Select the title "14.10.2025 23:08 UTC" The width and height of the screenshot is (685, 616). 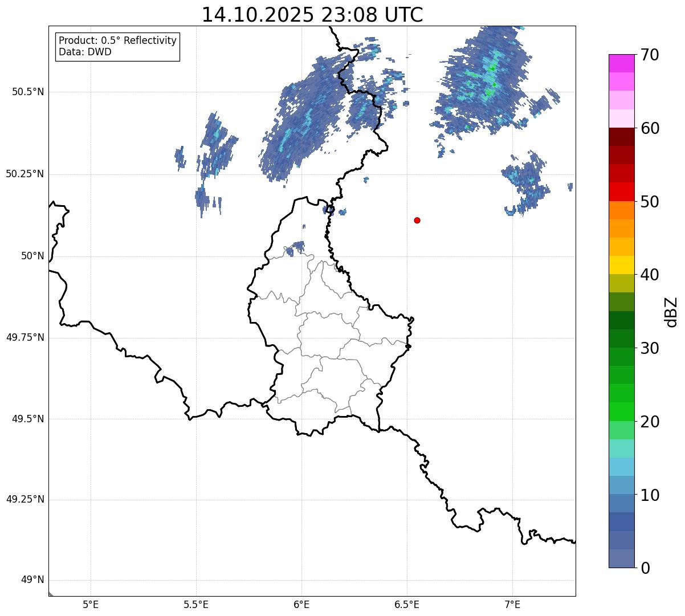point(312,15)
